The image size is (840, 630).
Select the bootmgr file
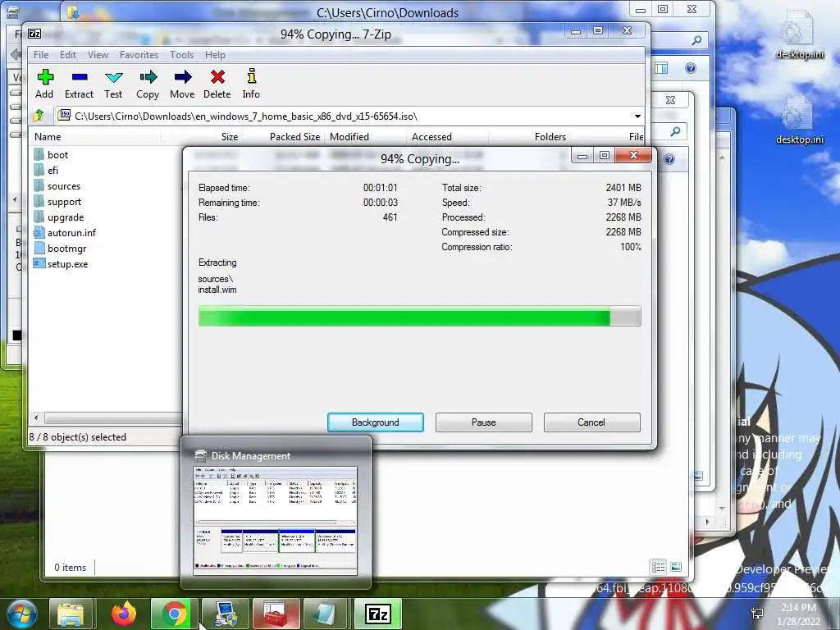[x=60, y=248]
